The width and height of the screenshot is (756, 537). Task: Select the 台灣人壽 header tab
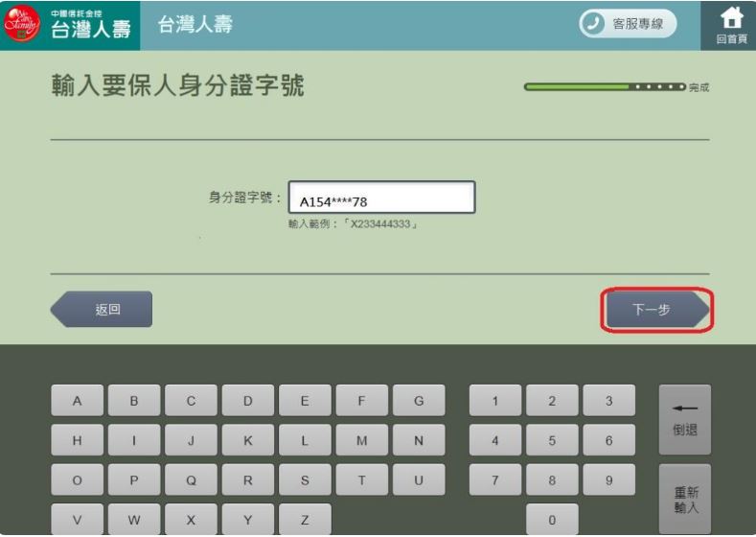tap(195, 23)
